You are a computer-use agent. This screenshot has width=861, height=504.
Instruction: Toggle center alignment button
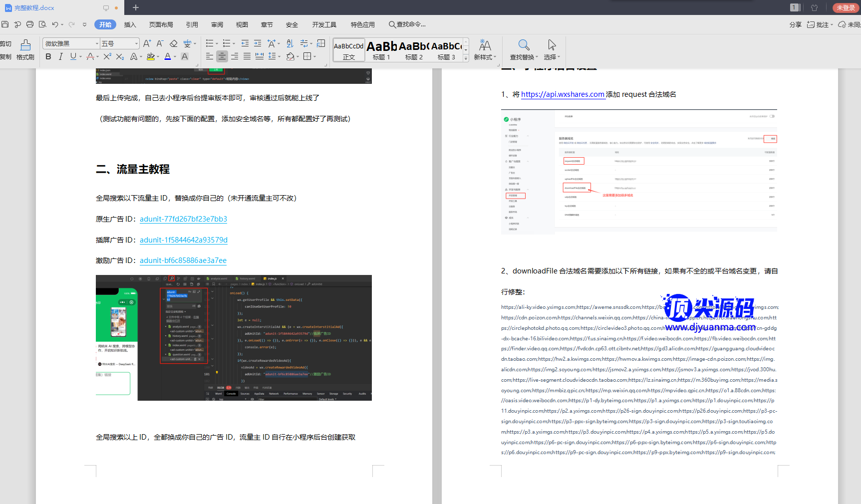tap(222, 57)
